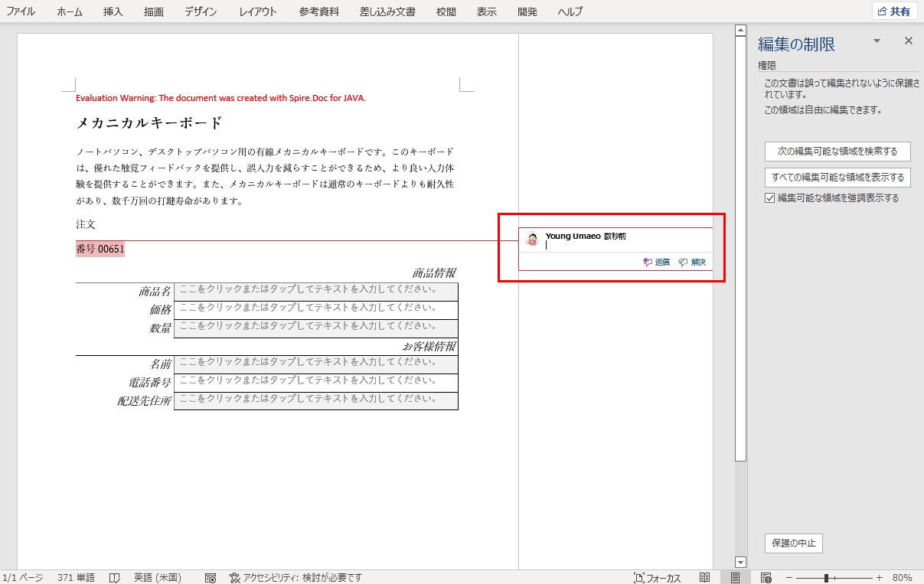This screenshot has height=584, width=924.
Task: Open the 編集の制限 pane options dropdown arrow
Action: pos(876,41)
